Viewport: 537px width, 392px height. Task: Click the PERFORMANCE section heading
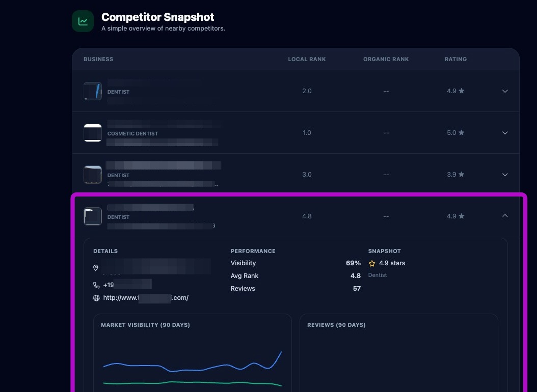tap(253, 251)
